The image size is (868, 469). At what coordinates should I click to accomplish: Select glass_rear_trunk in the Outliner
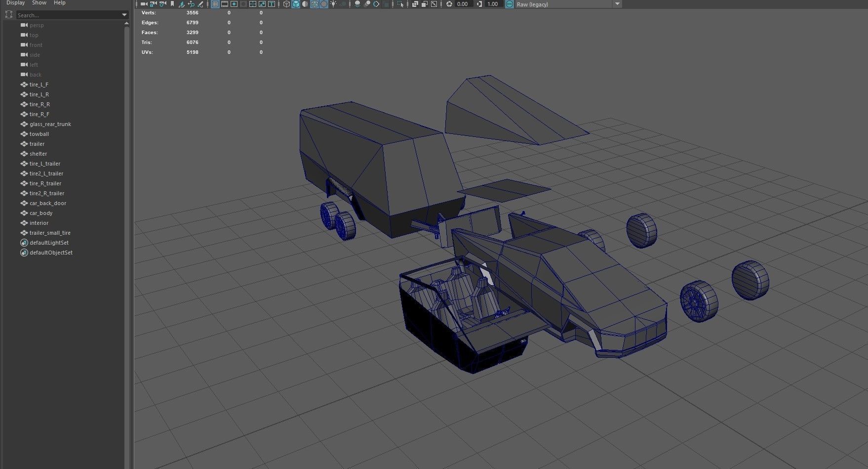[50, 124]
